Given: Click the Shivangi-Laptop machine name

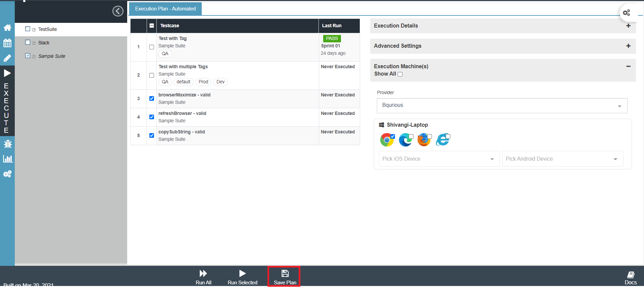Looking at the screenshot, I should (407, 125).
